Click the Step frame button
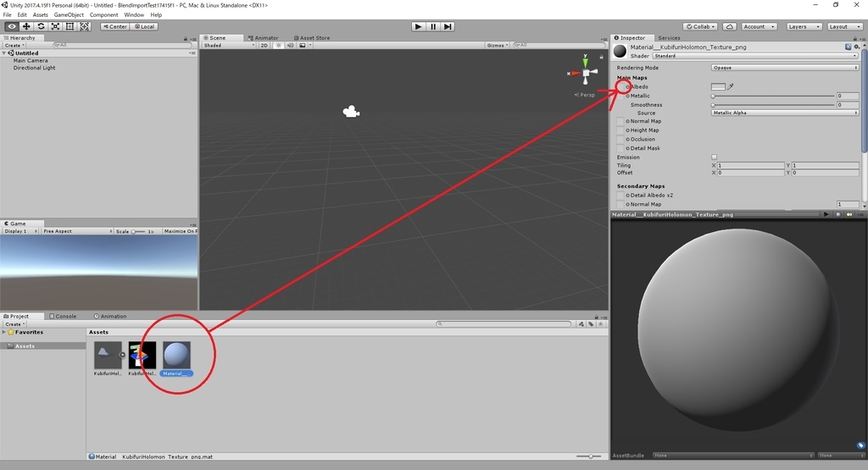Viewport: 868px width, 470px height. [x=448, y=26]
